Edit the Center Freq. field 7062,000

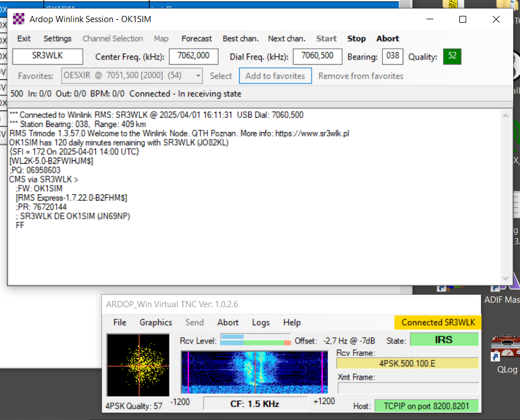coord(193,56)
